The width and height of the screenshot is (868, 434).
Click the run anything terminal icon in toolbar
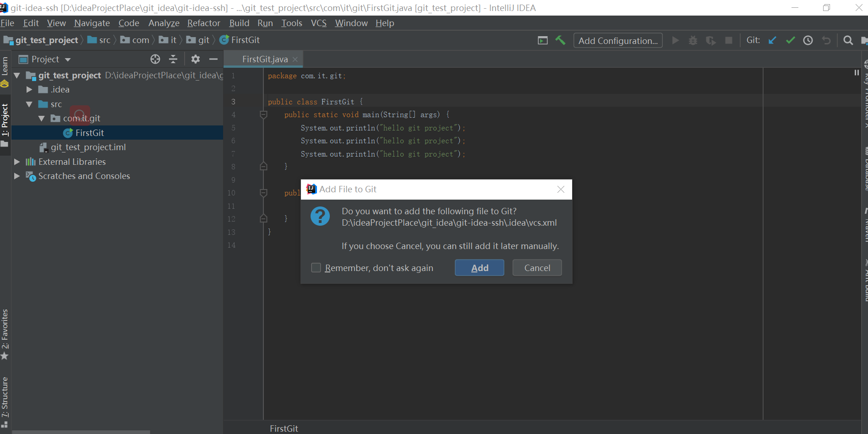(x=543, y=40)
